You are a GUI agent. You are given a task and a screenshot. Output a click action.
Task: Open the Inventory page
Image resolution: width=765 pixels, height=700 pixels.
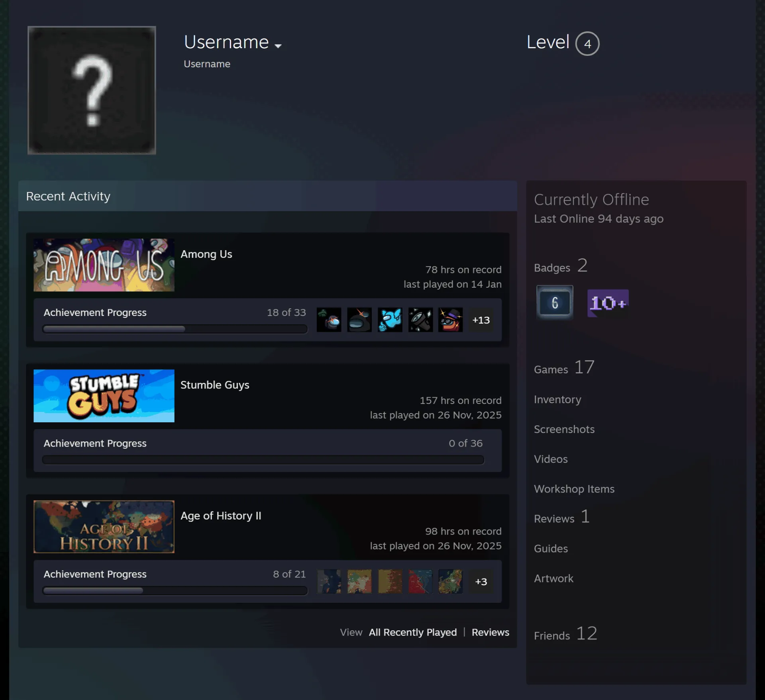coord(557,400)
